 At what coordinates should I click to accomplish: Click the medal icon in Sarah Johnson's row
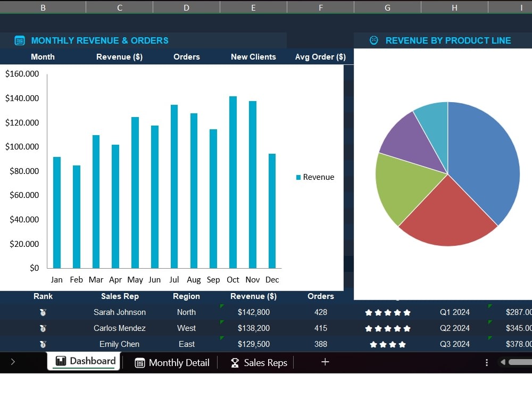pyautogui.click(x=43, y=312)
